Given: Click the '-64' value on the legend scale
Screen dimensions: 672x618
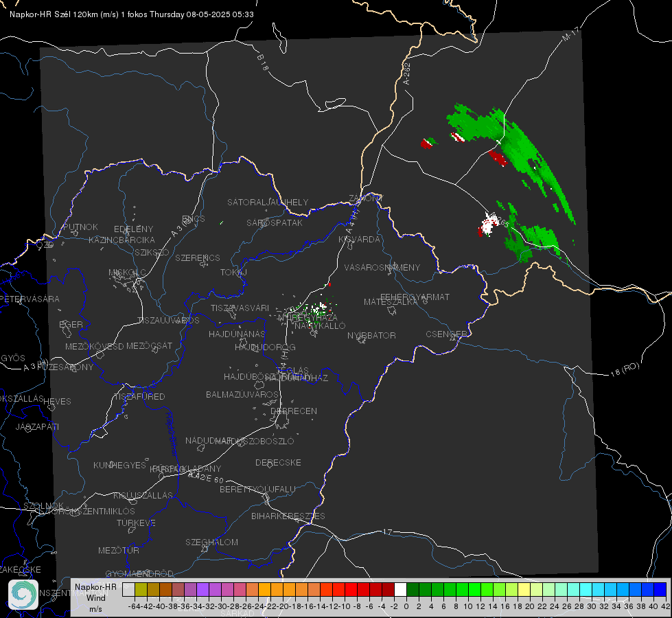Looking at the screenshot, I should click(134, 606).
